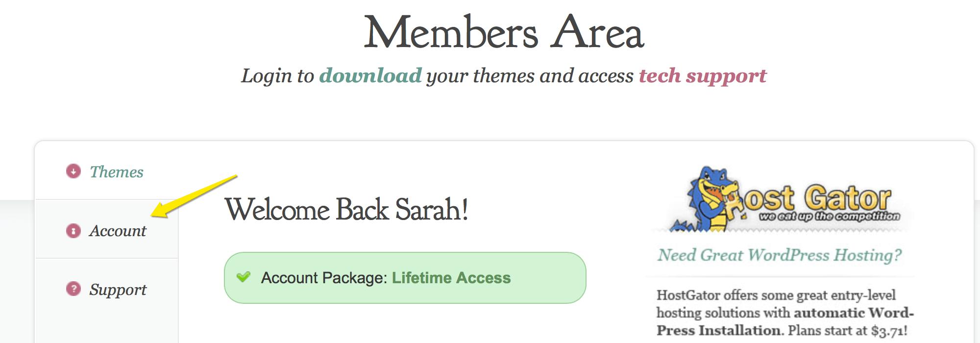Click the HostGator hosting description paragraph

785,313
